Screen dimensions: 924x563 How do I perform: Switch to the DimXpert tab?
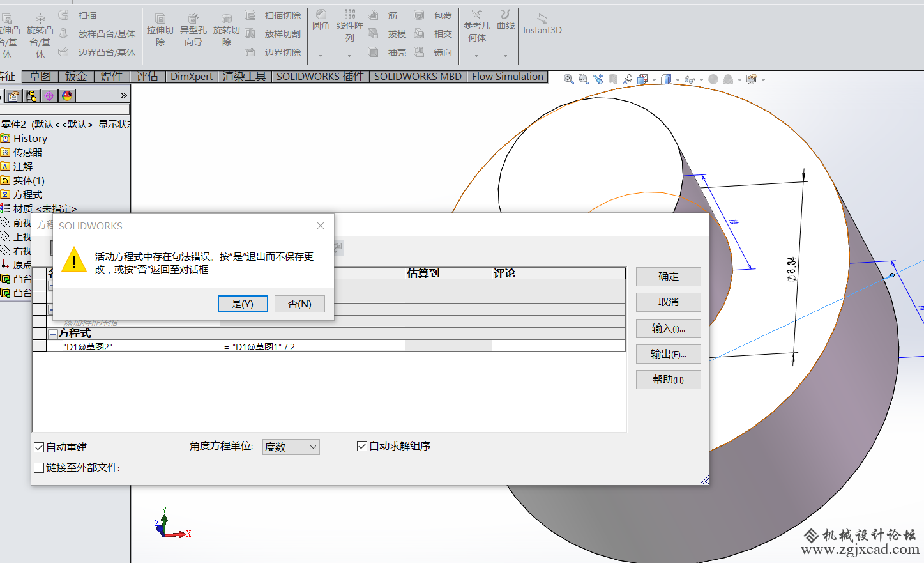[x=192, y=77]
